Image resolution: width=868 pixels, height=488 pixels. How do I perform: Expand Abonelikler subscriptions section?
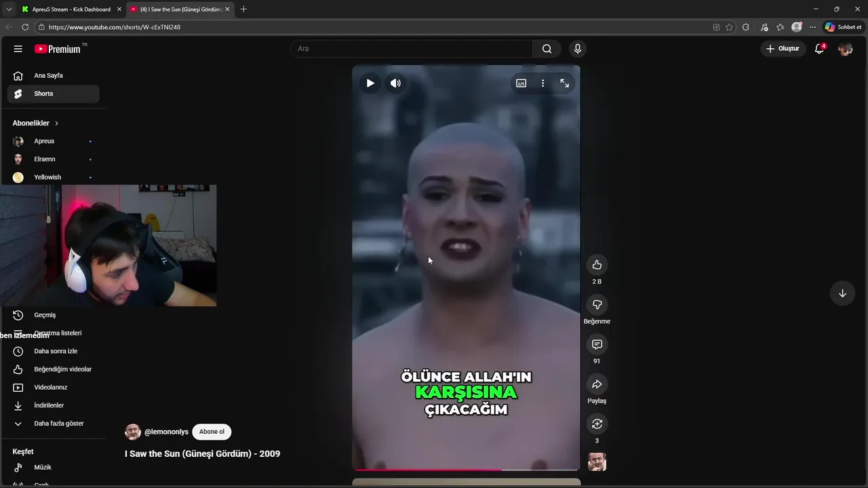click(35, 123)
